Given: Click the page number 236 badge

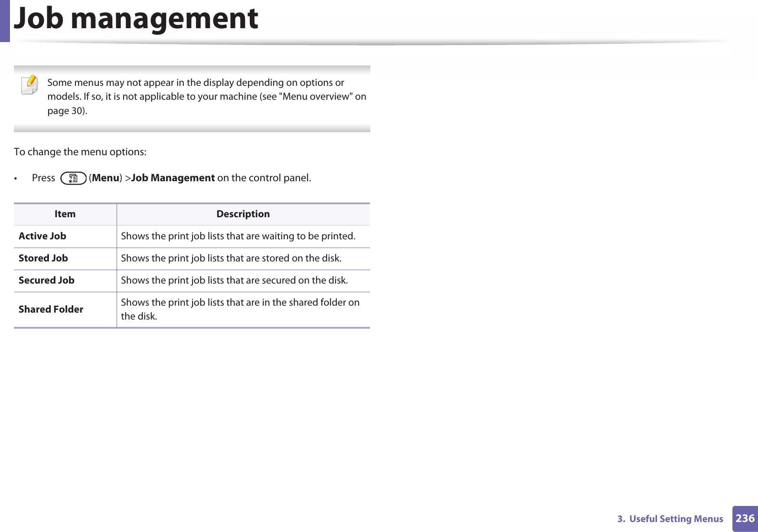Looking at the screenshot, I should click(x=745, y=519).
